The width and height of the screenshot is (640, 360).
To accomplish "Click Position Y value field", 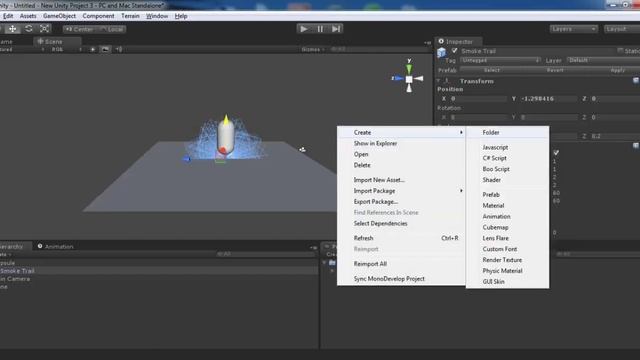I will click(x=549, y=99).
